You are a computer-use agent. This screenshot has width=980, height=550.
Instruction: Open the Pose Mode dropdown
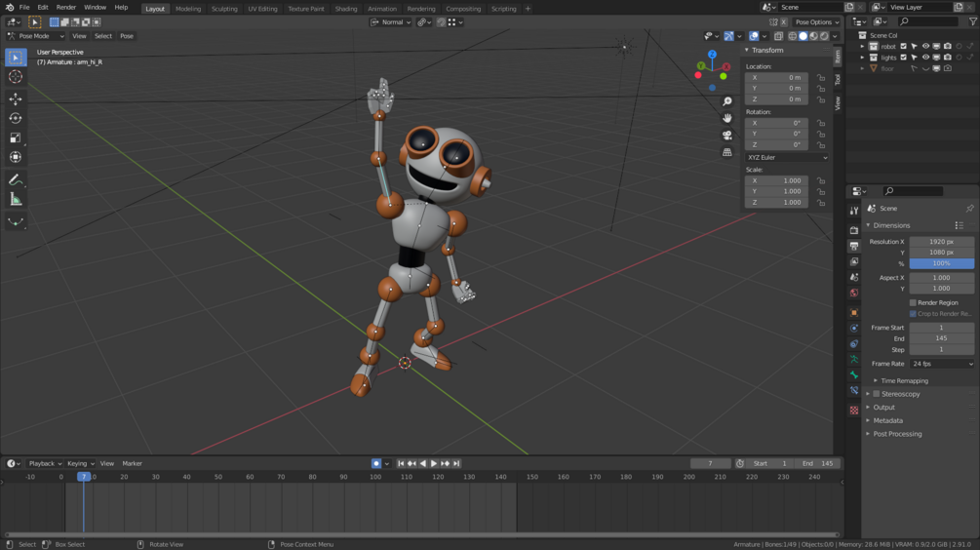[36, 36]
